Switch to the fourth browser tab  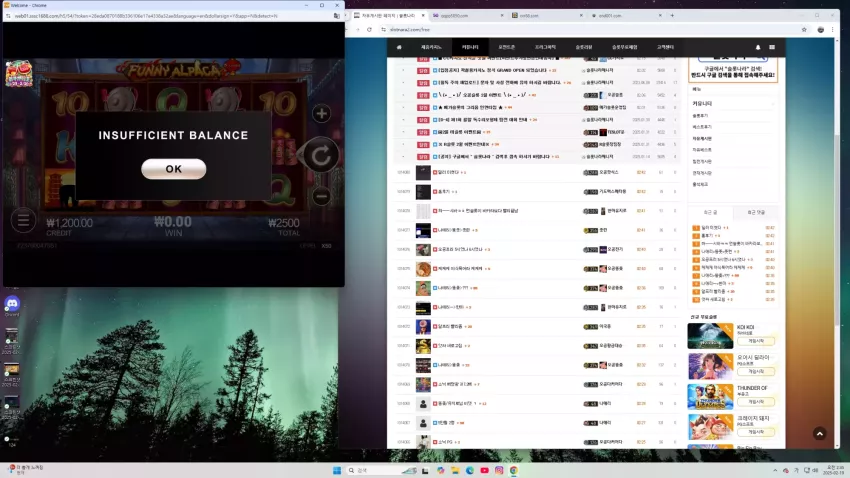coord(626,16)
